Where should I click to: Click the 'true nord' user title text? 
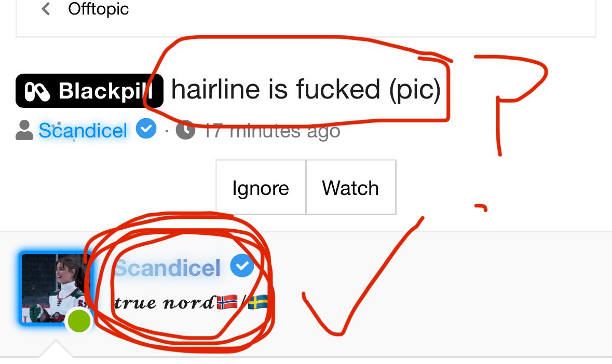click(x=164, y=303)
